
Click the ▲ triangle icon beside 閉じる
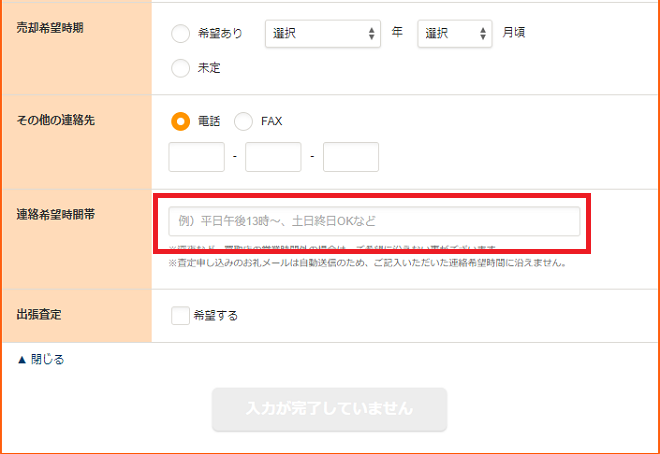pyautogui.click(x=22, y=359)
